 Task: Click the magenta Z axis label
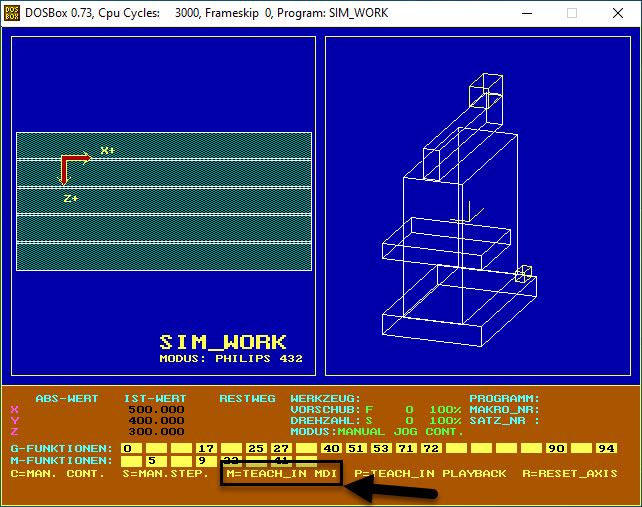tap(15, 432)
